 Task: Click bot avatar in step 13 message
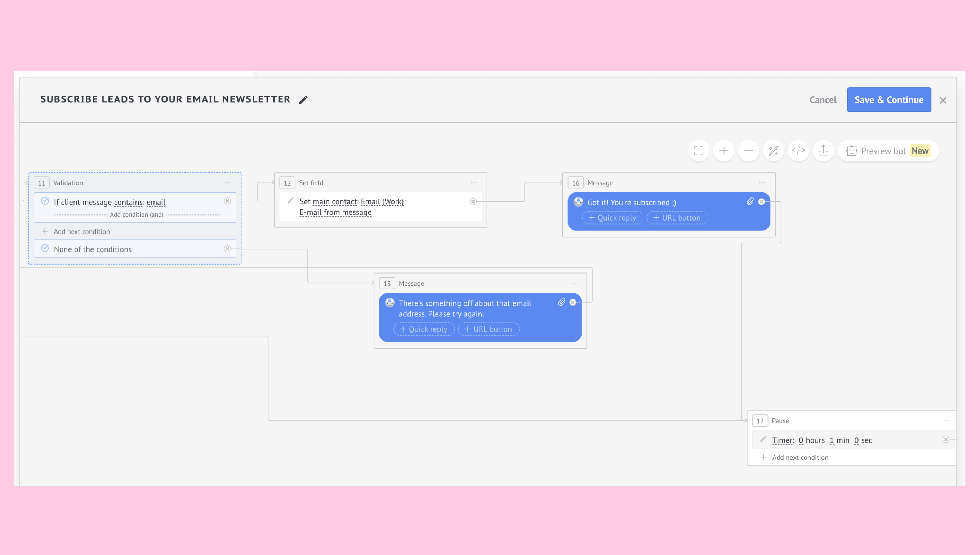coord(390,303)
